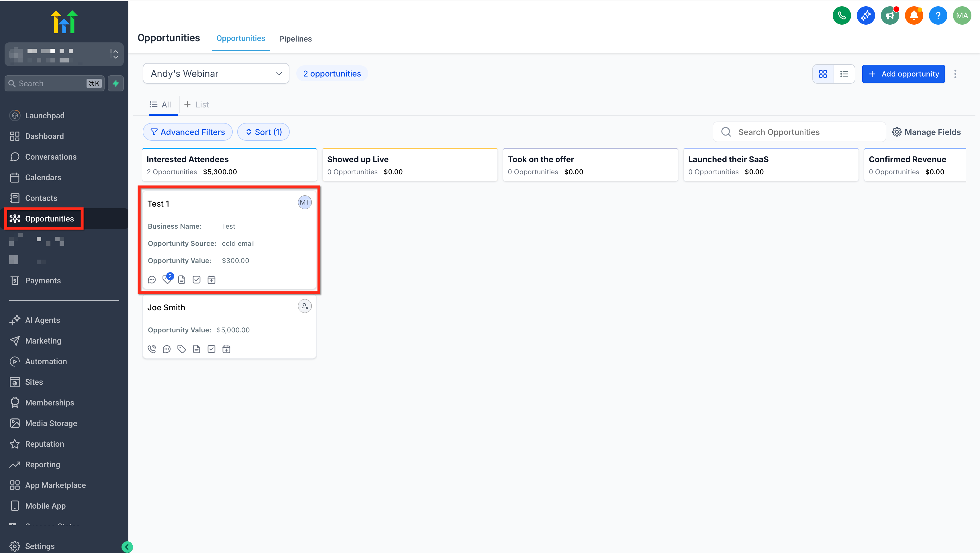Click the call icon on Joe Smith card

click(x=152, y=349)
